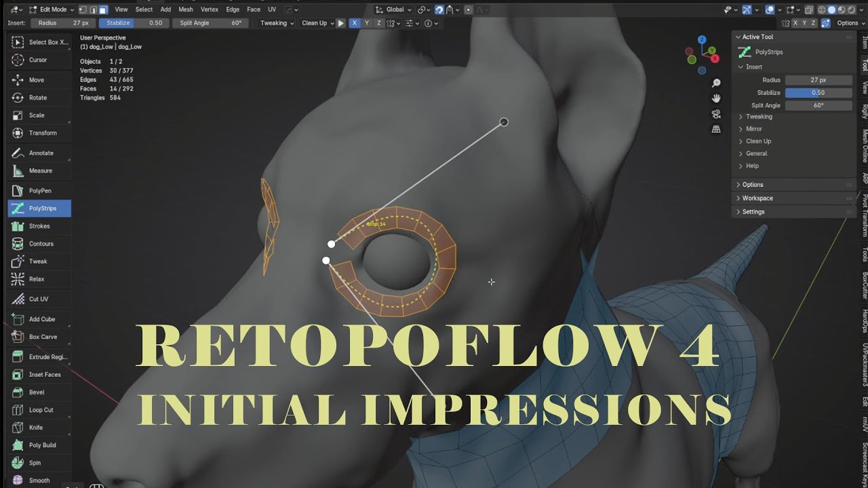Click the viewport zoom magnifier gizmo
The height and width of the screenshot is (488, 868).
(716, 83)
